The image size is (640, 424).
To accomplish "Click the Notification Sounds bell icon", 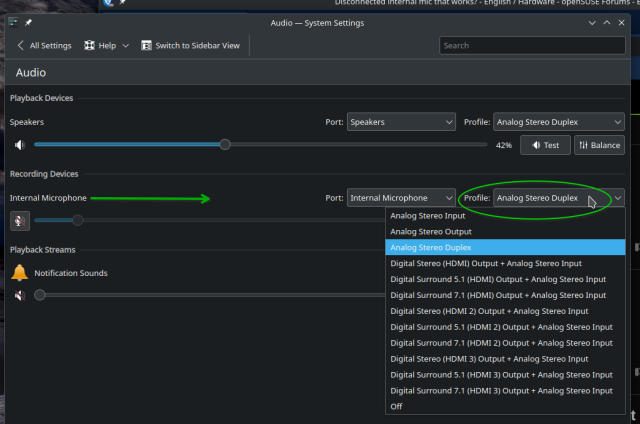I will 20,273.
